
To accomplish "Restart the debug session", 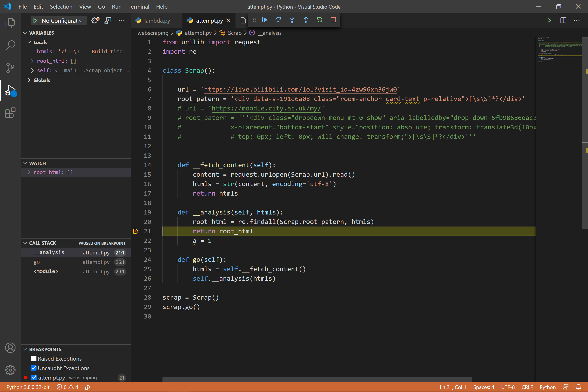I will (x=320, y=20).
